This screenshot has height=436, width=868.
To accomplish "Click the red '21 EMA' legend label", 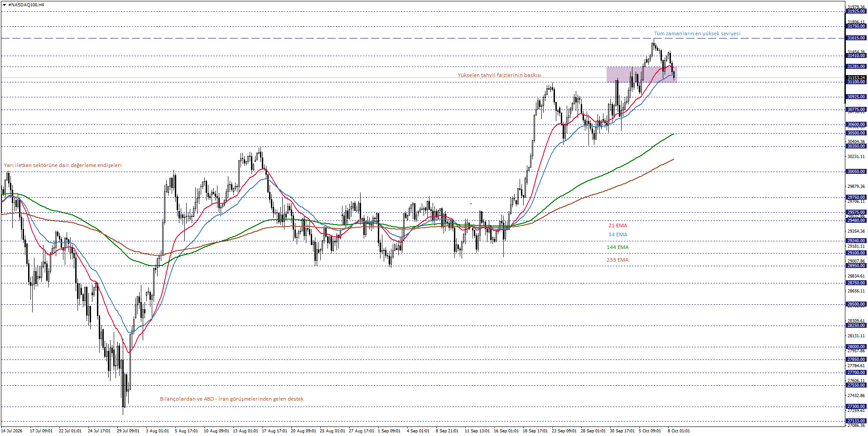I will [x=617, y=225].
